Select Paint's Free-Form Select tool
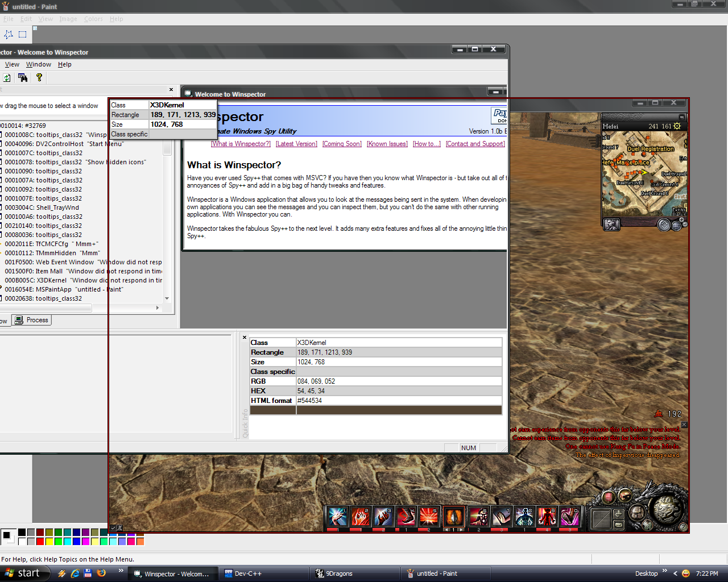This screenshot has width=728, height=582. (9, 34)
